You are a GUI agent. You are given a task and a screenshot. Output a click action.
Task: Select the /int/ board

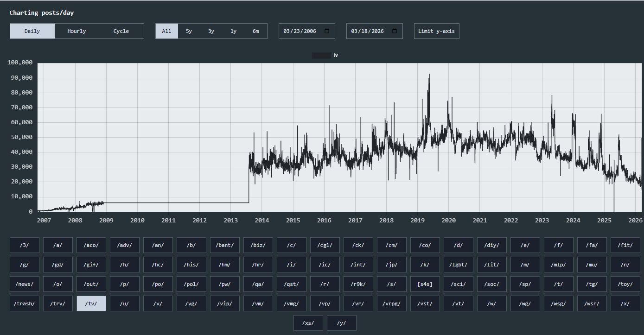click(x=358, y=265)
